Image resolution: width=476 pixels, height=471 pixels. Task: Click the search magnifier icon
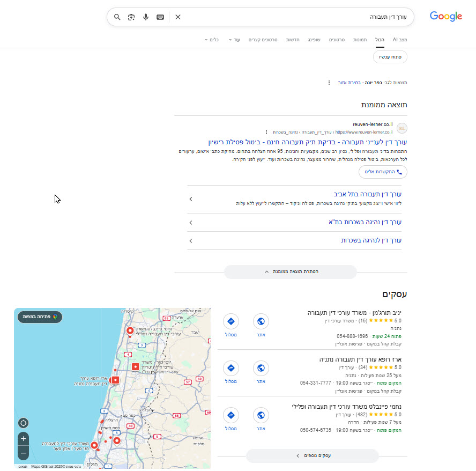coord(117,17)
